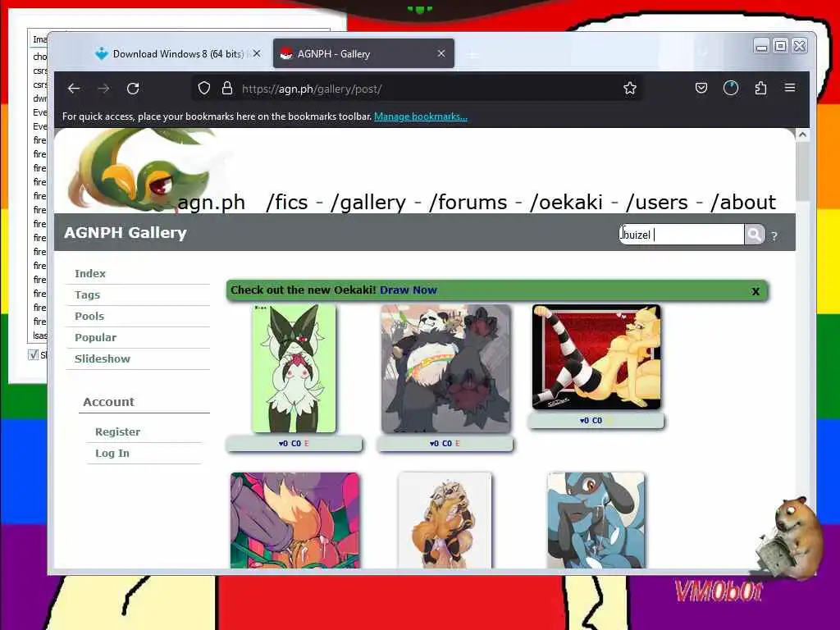
Task: Click the agn.ph site logo image
Action: [142, 171]
